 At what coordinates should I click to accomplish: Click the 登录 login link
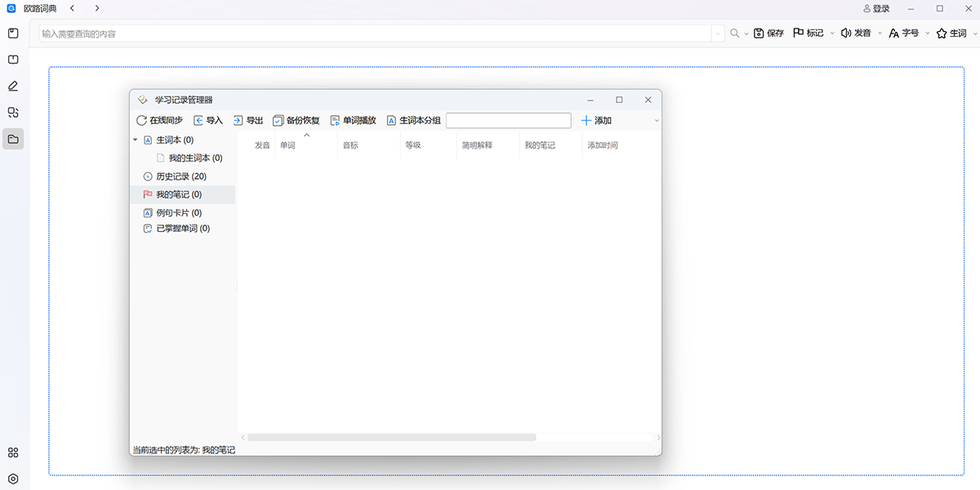876,8
